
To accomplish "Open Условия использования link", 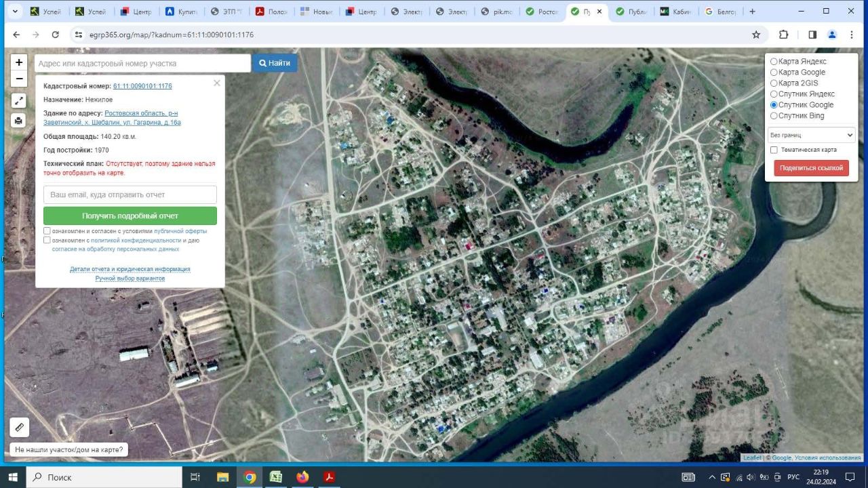I will [x=827, y=457].
